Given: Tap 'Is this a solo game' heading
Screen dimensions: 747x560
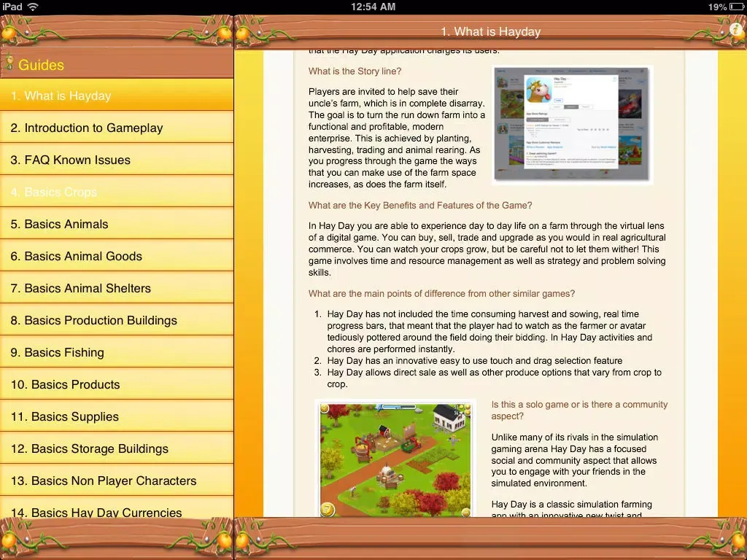Looking at the screenshot, I should [579, 410].
